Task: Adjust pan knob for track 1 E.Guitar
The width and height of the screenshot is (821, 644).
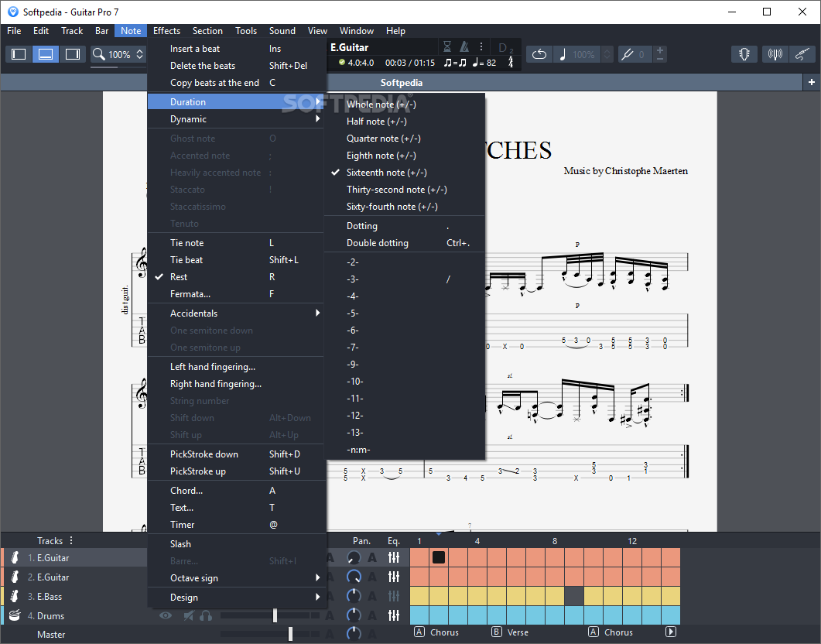Action: click(354, 557)
